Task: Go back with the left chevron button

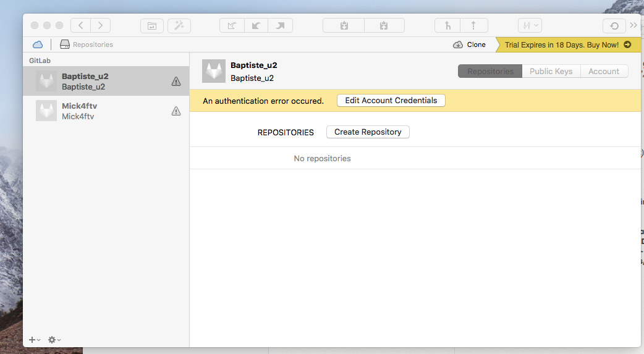Action: click(x=81, y=25)
